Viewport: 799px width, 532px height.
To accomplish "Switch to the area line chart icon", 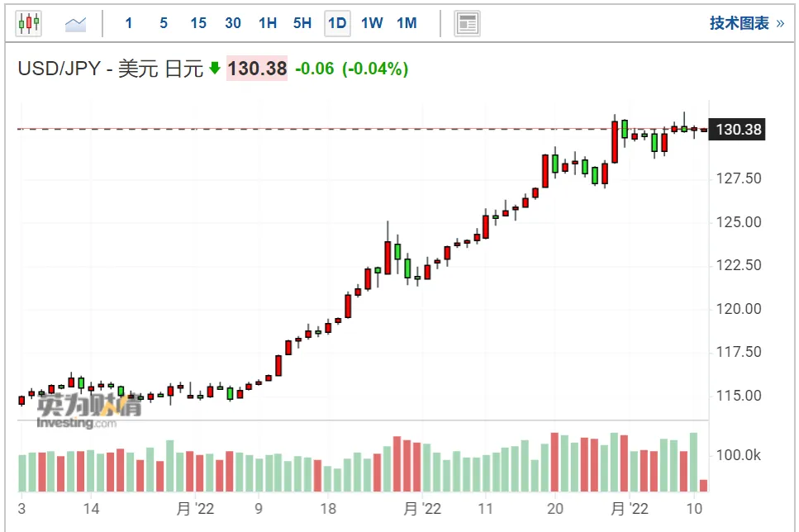I will click(x=75, y=24).
